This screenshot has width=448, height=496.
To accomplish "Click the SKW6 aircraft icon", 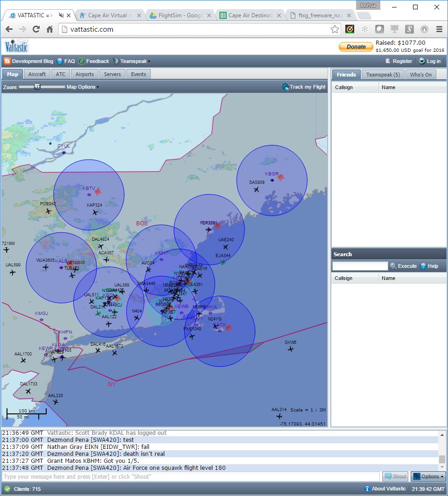I will [x=290, y=349].
